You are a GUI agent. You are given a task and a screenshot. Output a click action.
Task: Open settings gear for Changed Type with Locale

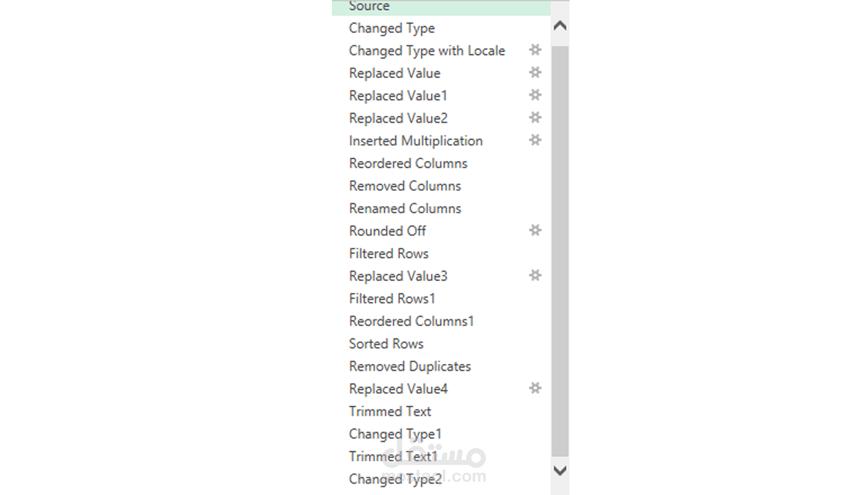tap(535, 50)
